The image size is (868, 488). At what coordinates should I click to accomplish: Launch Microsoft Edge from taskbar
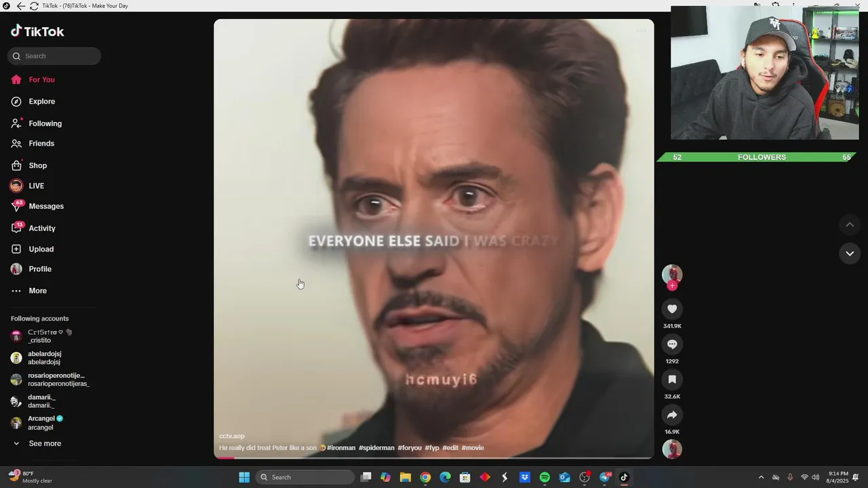click(x=445, y=477)
